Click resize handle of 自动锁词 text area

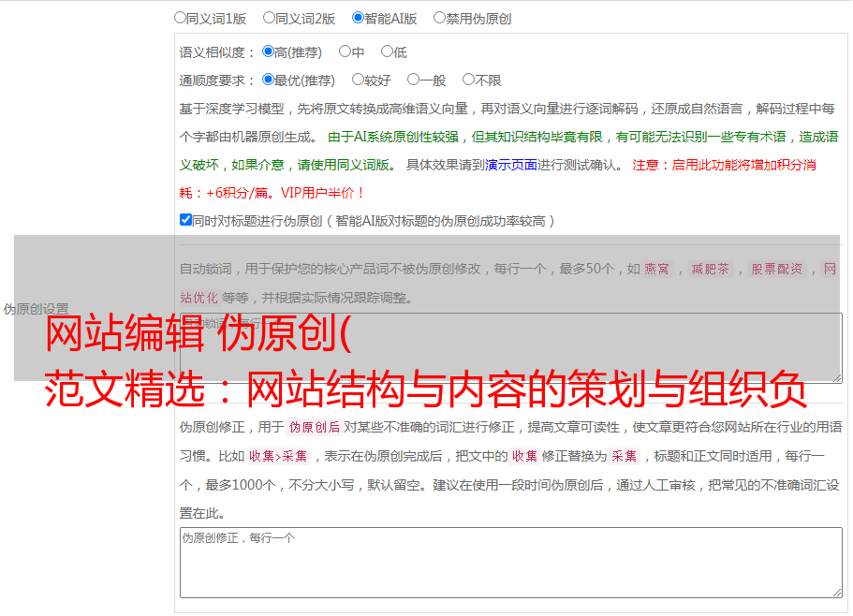tap(836, 375)
